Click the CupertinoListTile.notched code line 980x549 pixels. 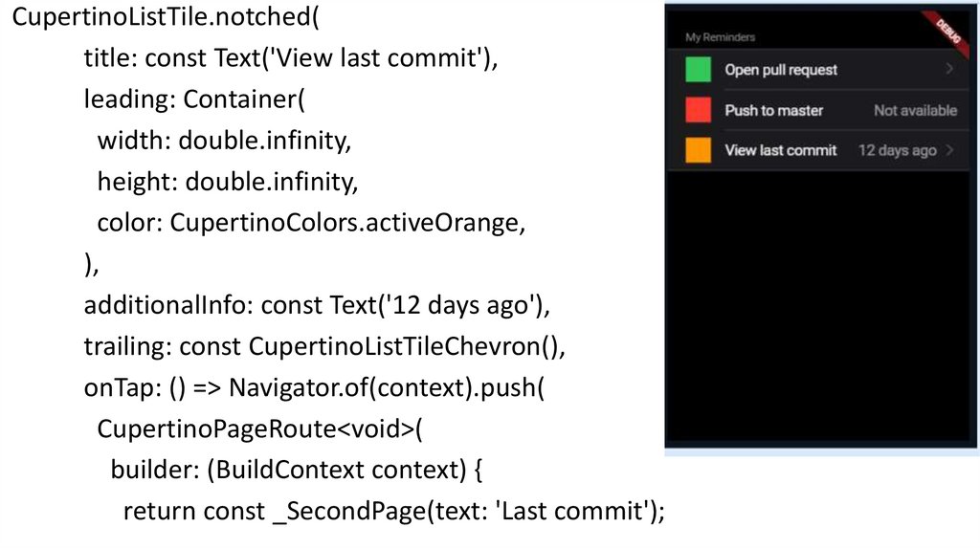click(167, 20)
